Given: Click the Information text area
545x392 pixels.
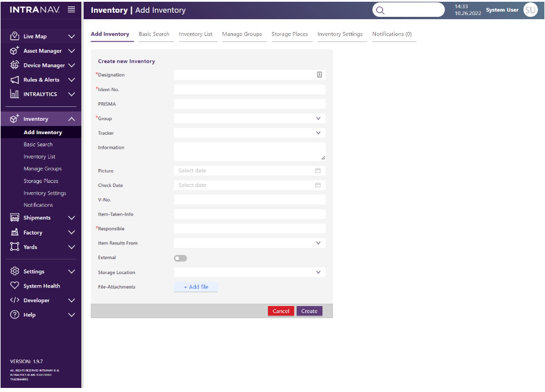Looking at the screenshot, I should [x=250, y=152].
